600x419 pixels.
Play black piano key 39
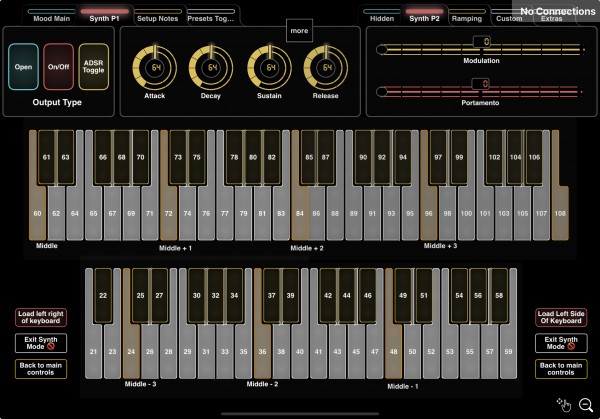tap(290, 295)
